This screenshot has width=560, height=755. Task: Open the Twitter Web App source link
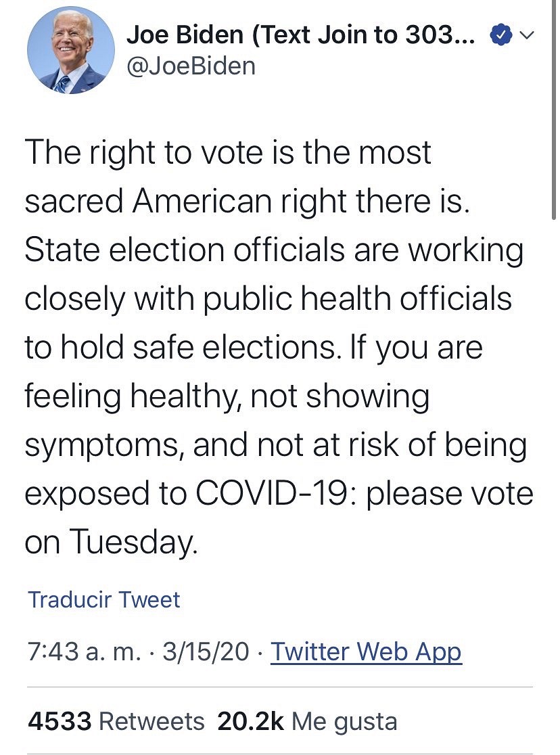click(x=366, y=651)
